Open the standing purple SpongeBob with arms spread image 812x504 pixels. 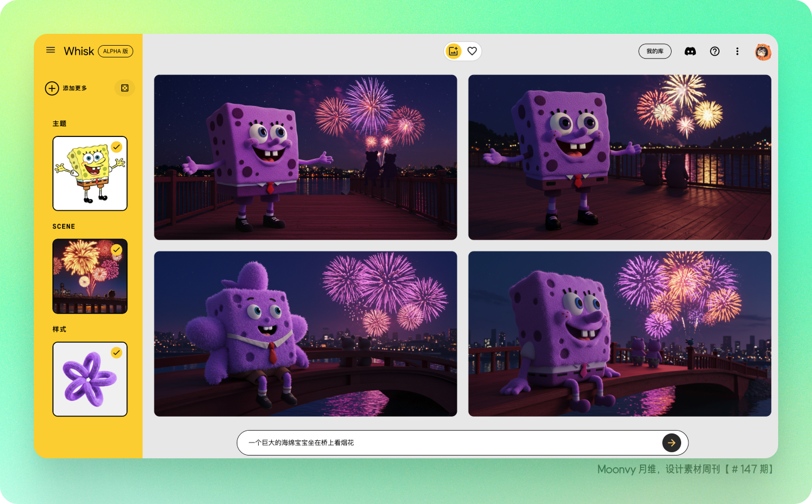tap(306, 157)
